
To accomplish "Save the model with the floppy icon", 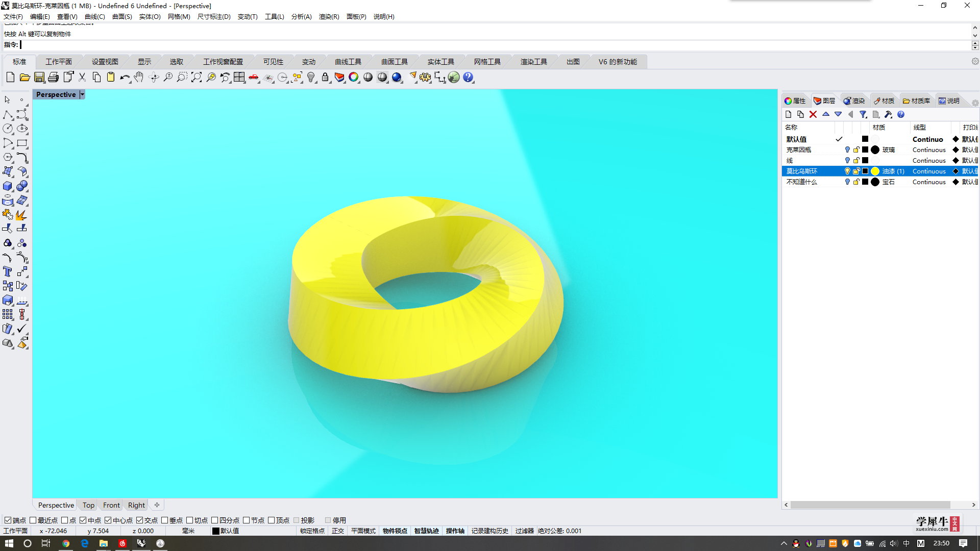I will (x=39, y=78).
